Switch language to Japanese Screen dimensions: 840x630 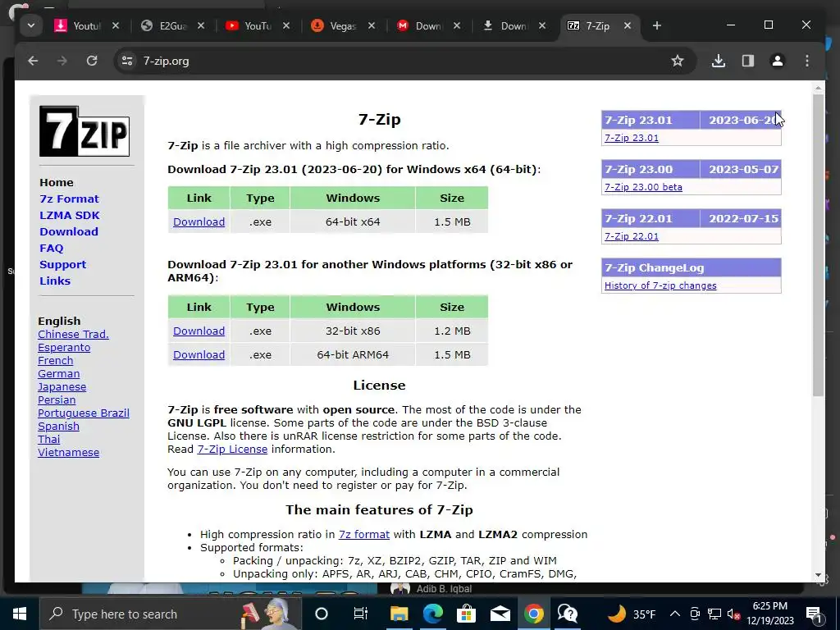pyautogui.click(x=62, y=387)
